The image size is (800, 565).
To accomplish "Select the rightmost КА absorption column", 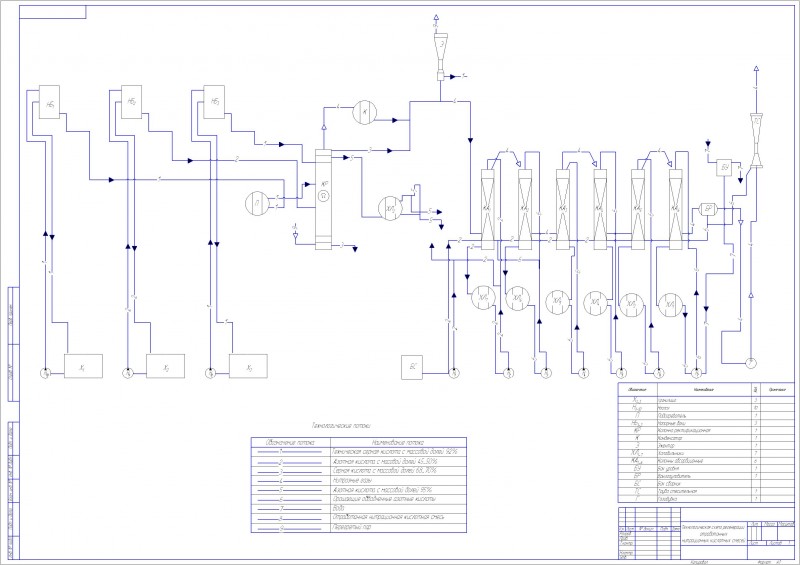I will (x=676, y=209).
